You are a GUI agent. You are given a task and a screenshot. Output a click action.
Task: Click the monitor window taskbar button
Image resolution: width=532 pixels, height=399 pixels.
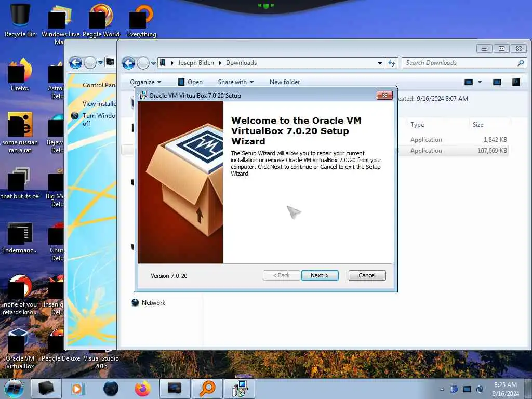pos(175,389)
